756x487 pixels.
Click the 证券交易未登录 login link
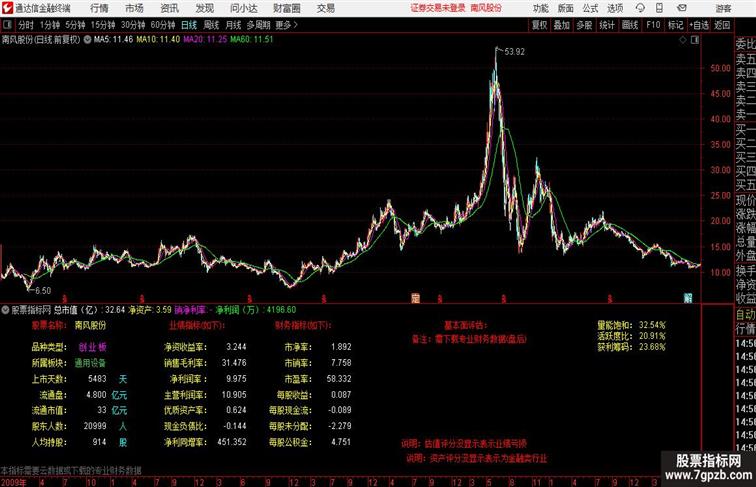click(x=438, y=8)
